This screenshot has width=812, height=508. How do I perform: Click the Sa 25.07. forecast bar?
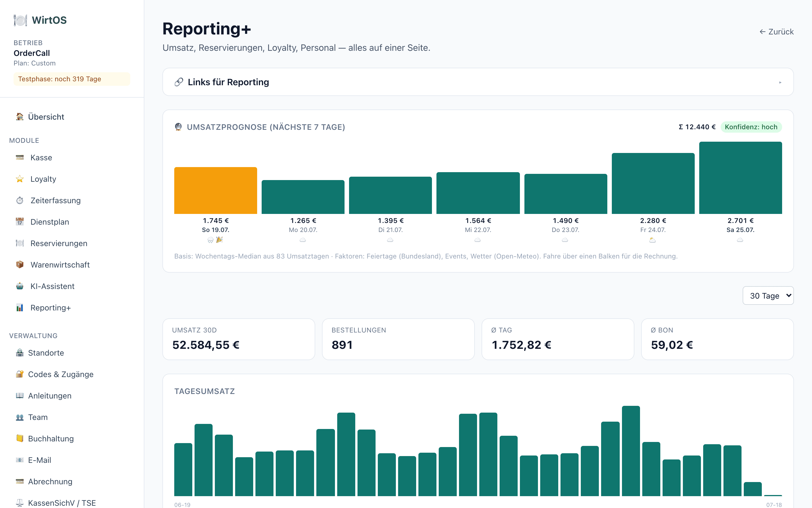click(x=741, y=178)
